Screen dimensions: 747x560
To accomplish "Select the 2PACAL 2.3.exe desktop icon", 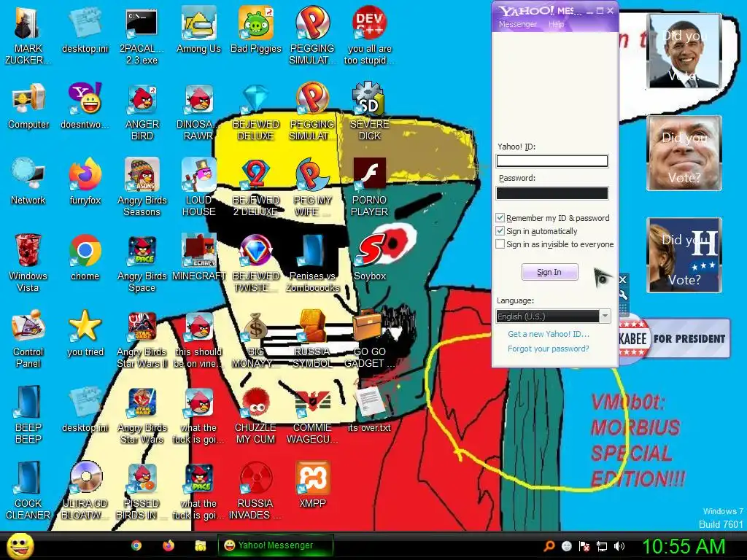I will (142, 36).
